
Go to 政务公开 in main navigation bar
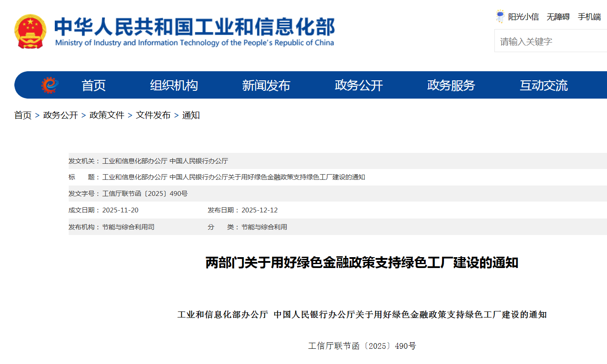[359, 86]
